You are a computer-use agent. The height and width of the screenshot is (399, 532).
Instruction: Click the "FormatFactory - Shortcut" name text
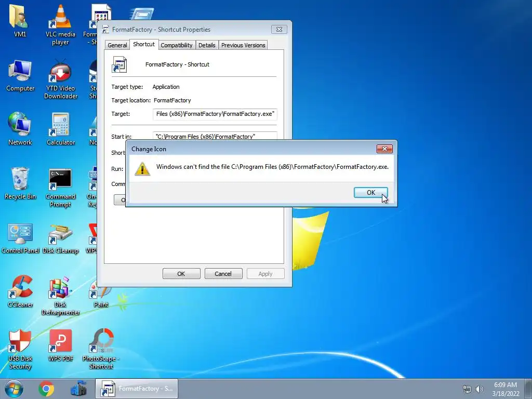click(x=177, y=64)
